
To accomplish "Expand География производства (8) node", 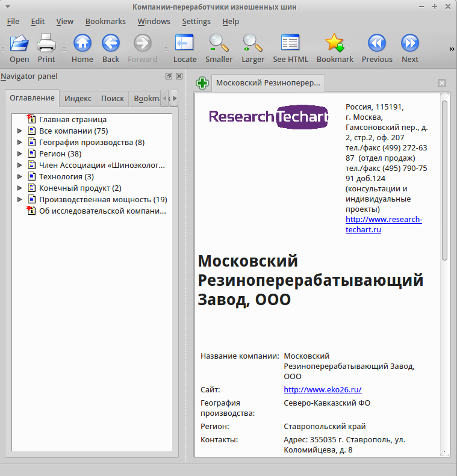I will tap(19, 143).
